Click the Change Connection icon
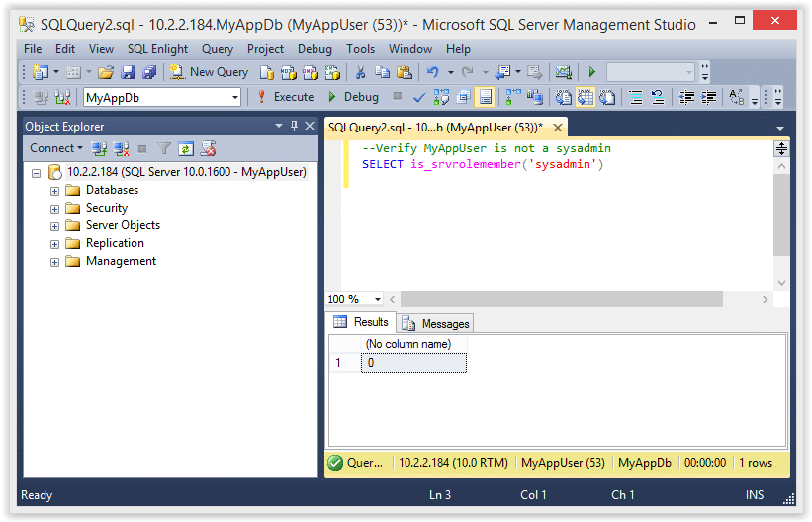Image resolution: width=812 pixels, height=522 pixels. (x=62, y=97)
